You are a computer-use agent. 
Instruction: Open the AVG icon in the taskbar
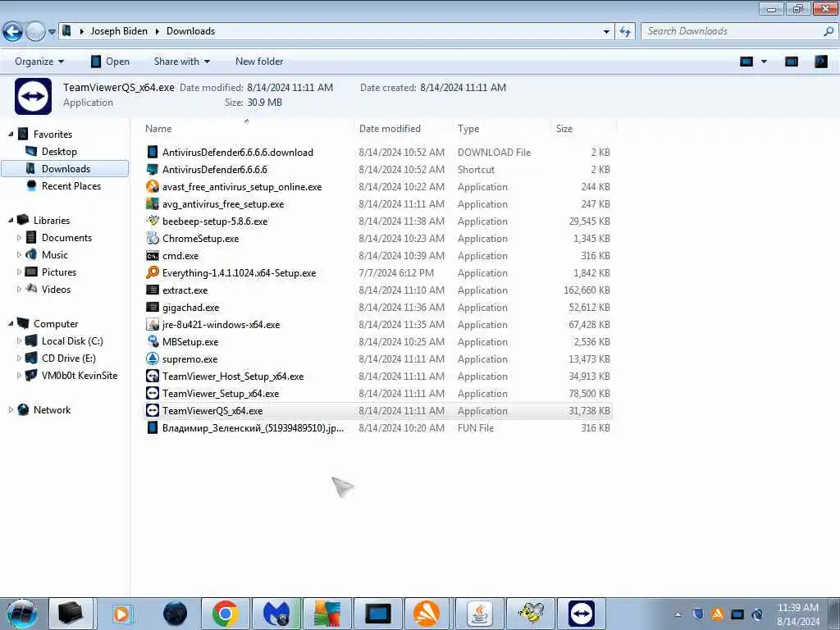327,614
